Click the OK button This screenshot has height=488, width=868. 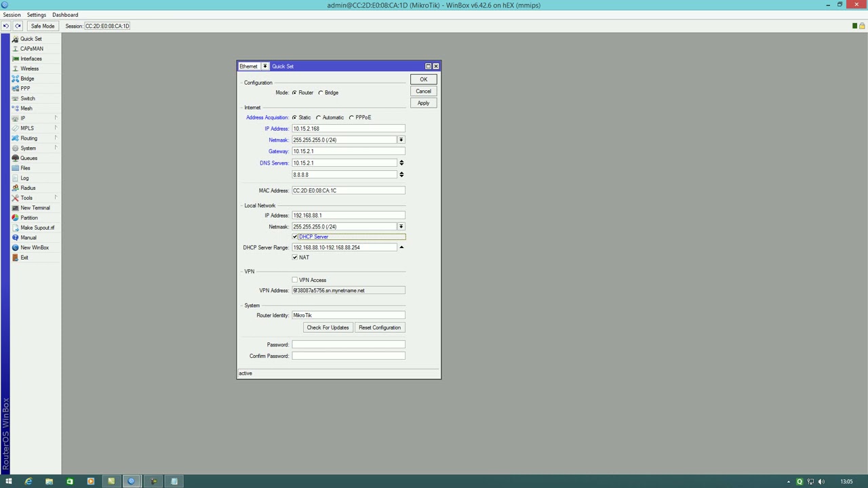(x=423, y=79)
